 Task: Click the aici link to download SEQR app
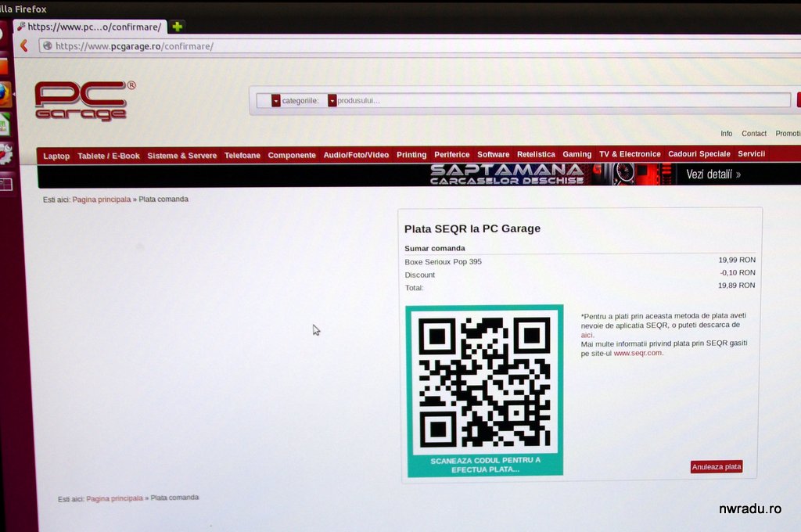click(x=587, y=336)
